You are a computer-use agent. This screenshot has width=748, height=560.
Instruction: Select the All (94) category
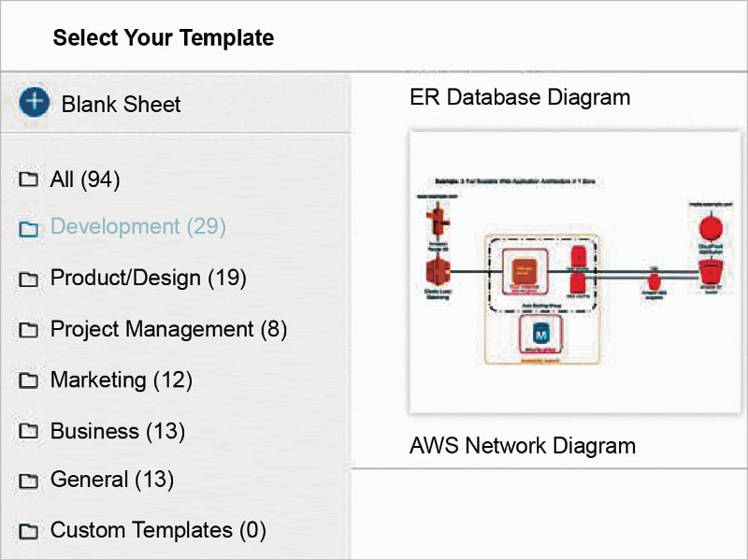click(x=85, y=179)
